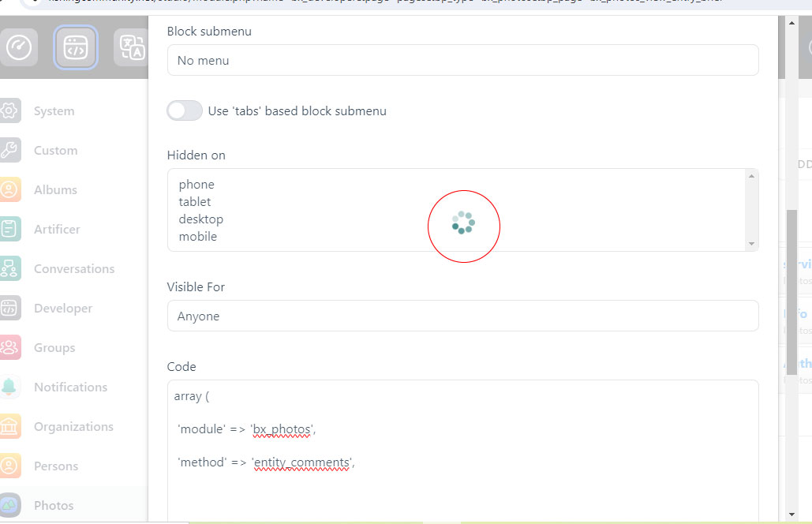
Task: Click the Persons sidebar link
Action: point(56,466)
